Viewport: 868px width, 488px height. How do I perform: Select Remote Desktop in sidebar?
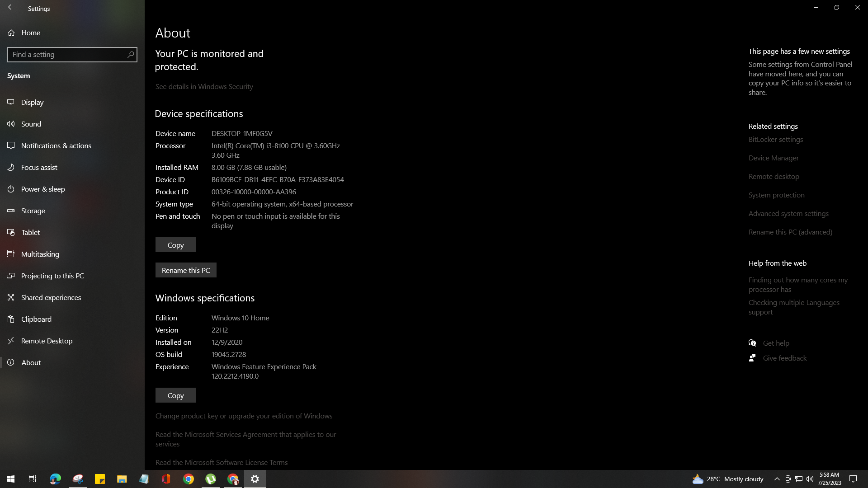click(47, 341)
